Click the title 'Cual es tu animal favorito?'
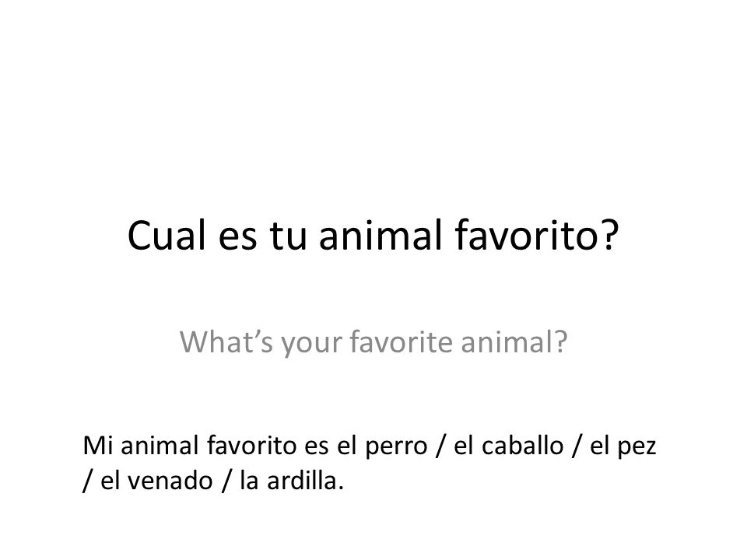Image resolution: width=747 pixels, height=560 pixels. [x=373, y=235]
